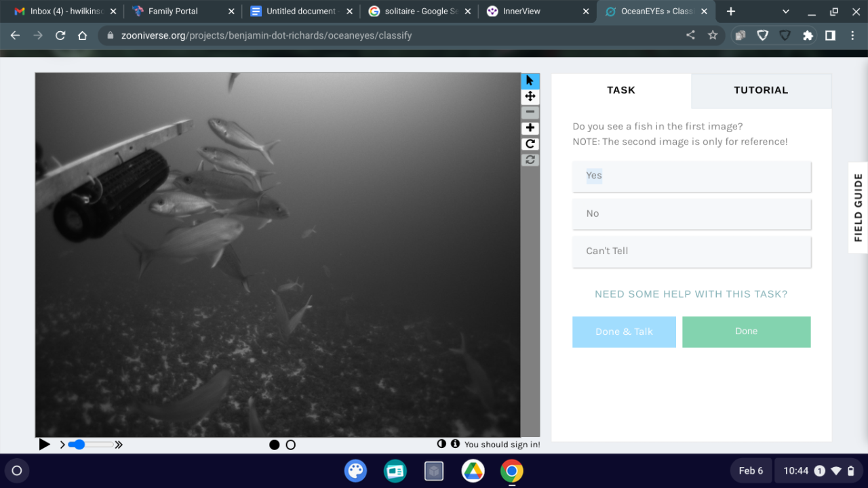Click the invert contrast half-circle icon
This screenshot has width=868, height=488.
[x=441, y=444]
